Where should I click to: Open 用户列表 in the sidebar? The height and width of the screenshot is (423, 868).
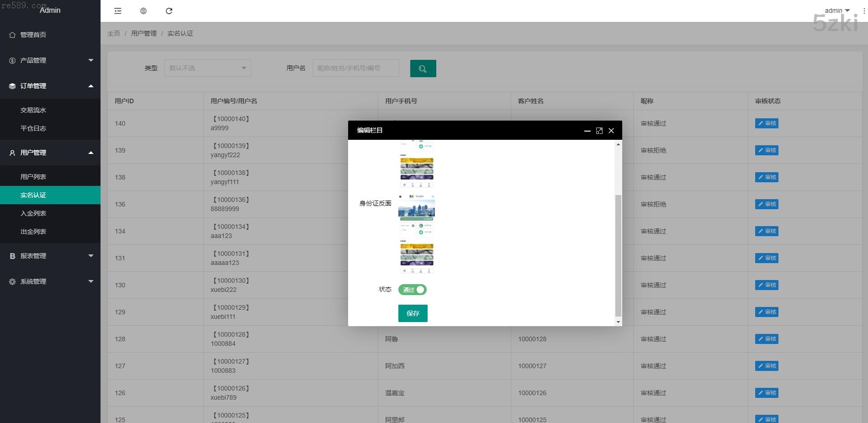pyautogui.click(x=33, y=177)
